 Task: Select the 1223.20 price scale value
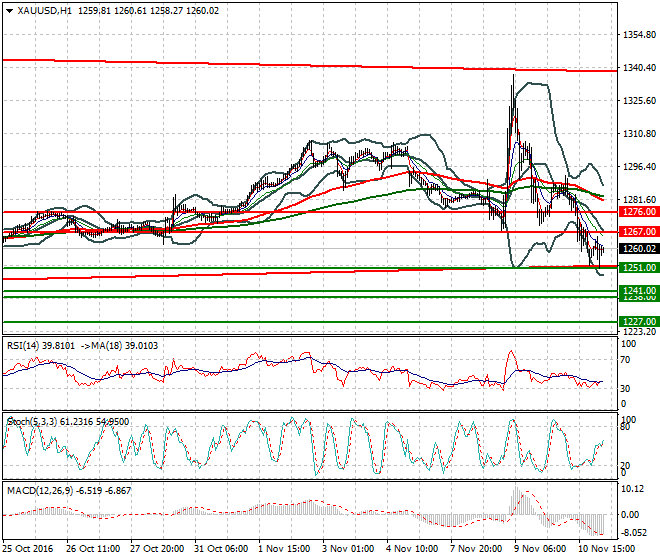(639, 332)
